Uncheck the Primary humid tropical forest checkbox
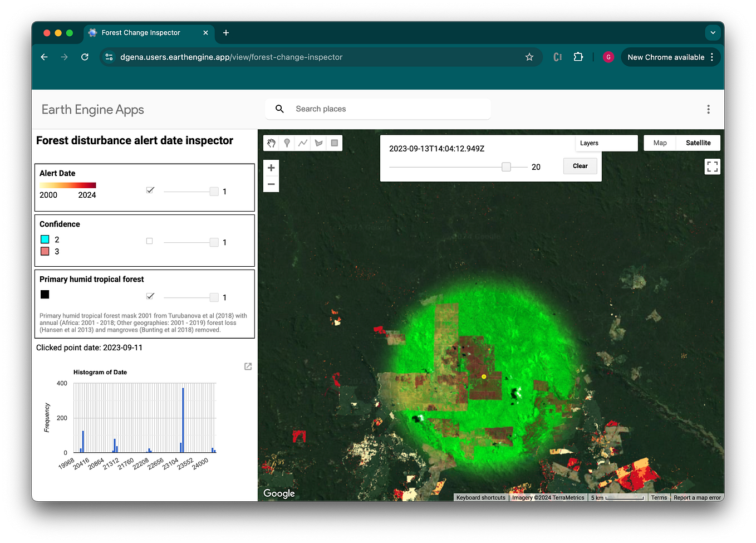This screenshot has width=756, height=543. [150, 296]
